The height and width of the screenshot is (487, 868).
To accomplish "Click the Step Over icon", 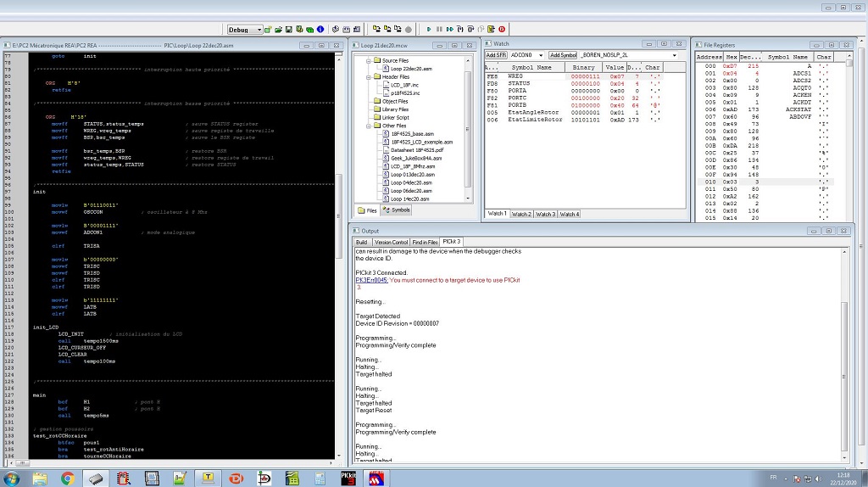I will tap(470, 30).
